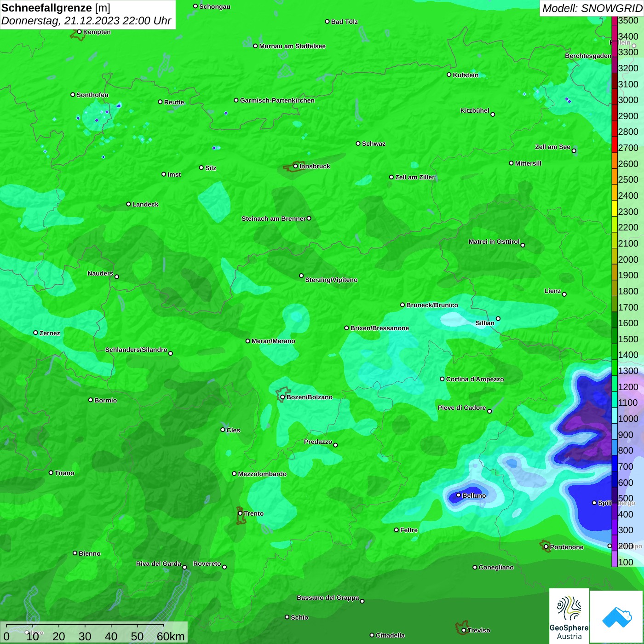Image resolution: width=644 pixels, height=644 pixels.
Task: Click the 'Bruneck/Brunico' place label
Action: 432,305
